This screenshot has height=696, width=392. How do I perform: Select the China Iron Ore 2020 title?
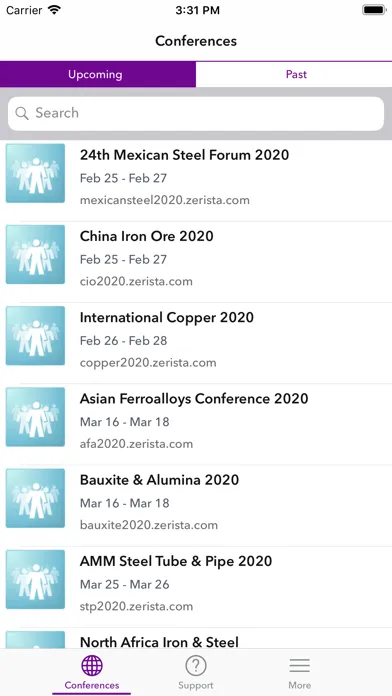(x=147, y=236)
